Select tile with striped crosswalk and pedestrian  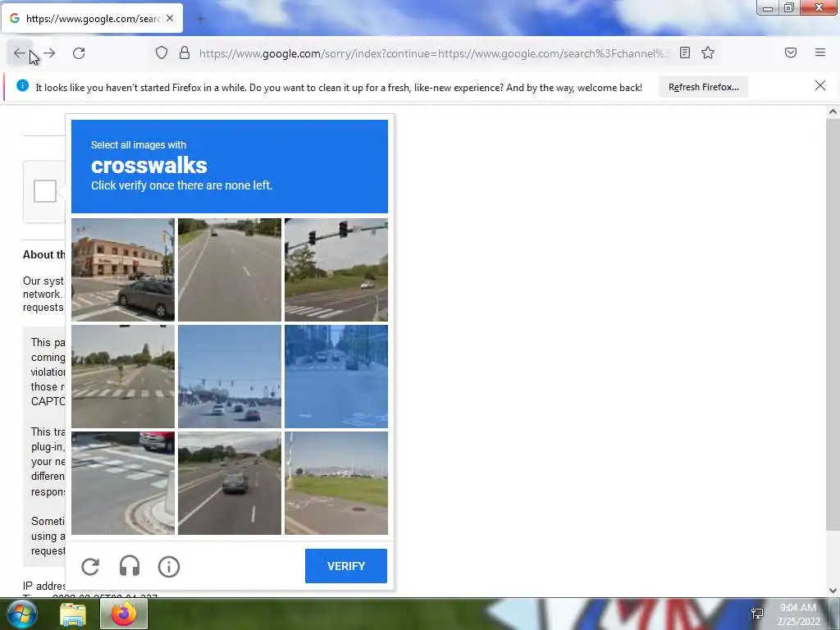click(123, 377)
